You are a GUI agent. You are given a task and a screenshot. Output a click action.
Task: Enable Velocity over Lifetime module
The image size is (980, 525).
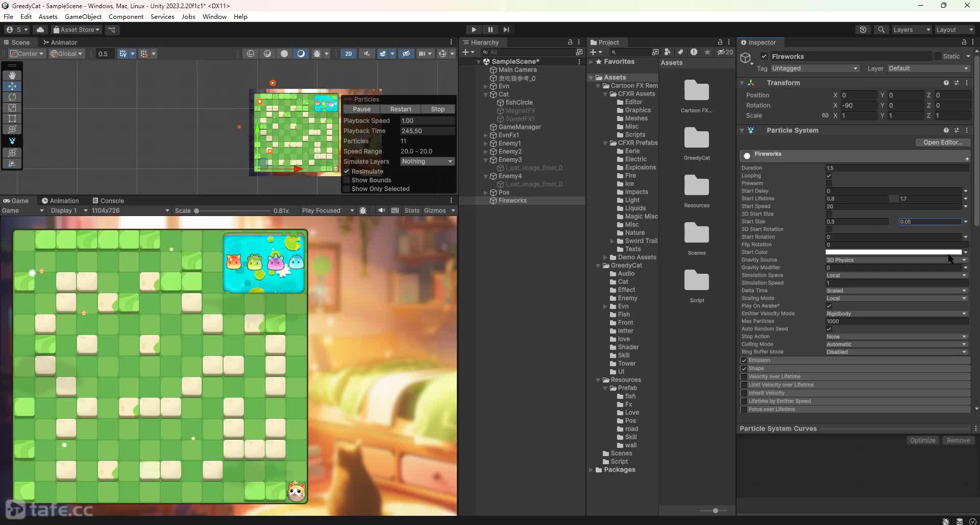point(744,377)
